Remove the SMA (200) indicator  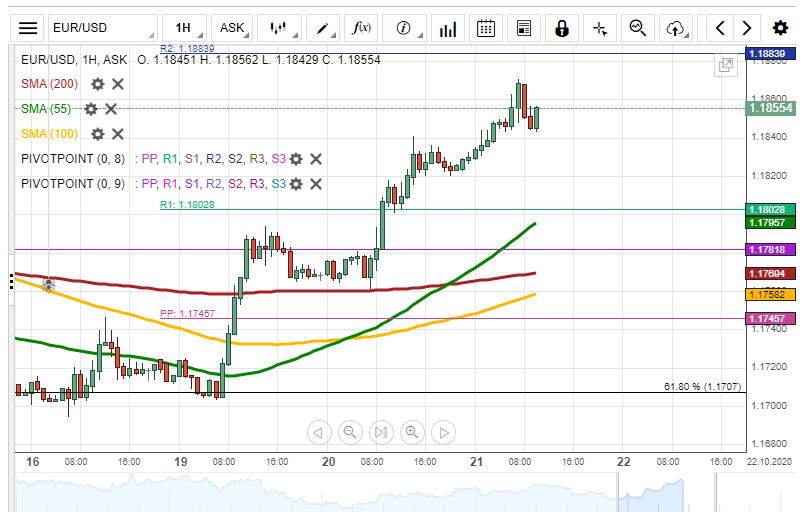point(118,84)
